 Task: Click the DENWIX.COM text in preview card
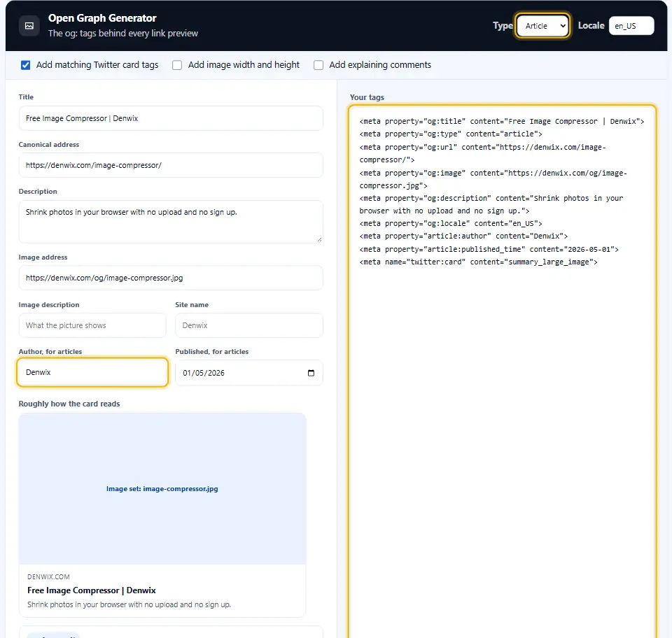pos(48,576)
